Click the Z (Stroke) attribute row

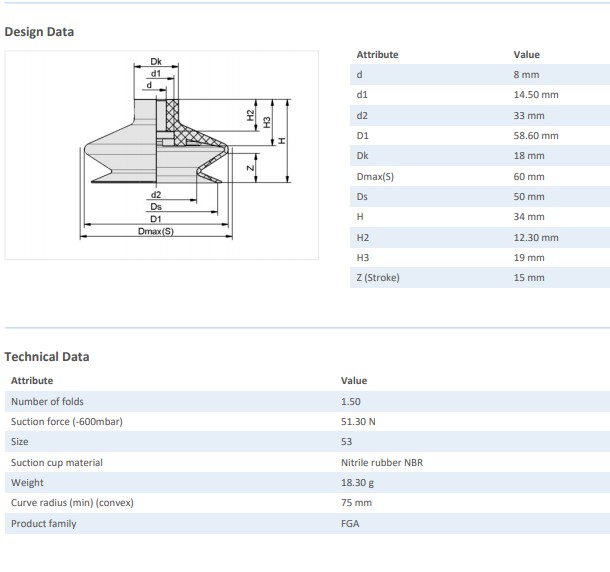pos(377,277)
